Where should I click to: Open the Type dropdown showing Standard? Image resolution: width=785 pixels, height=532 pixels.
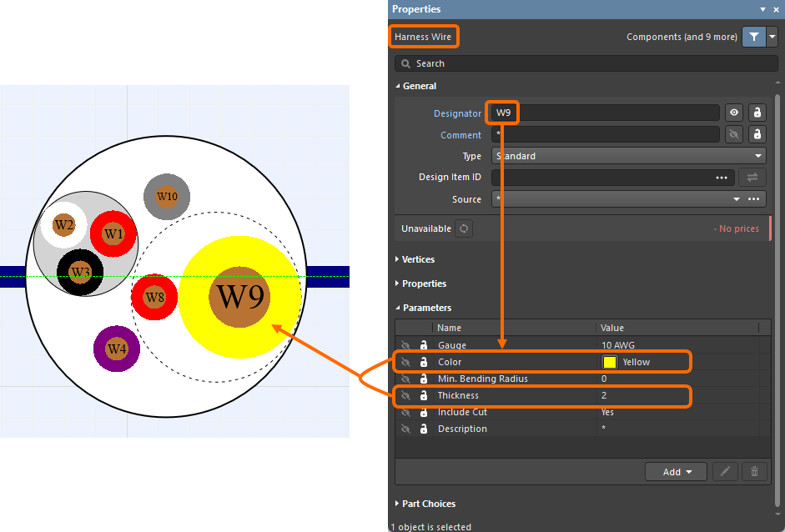click(x=629, y=156)
